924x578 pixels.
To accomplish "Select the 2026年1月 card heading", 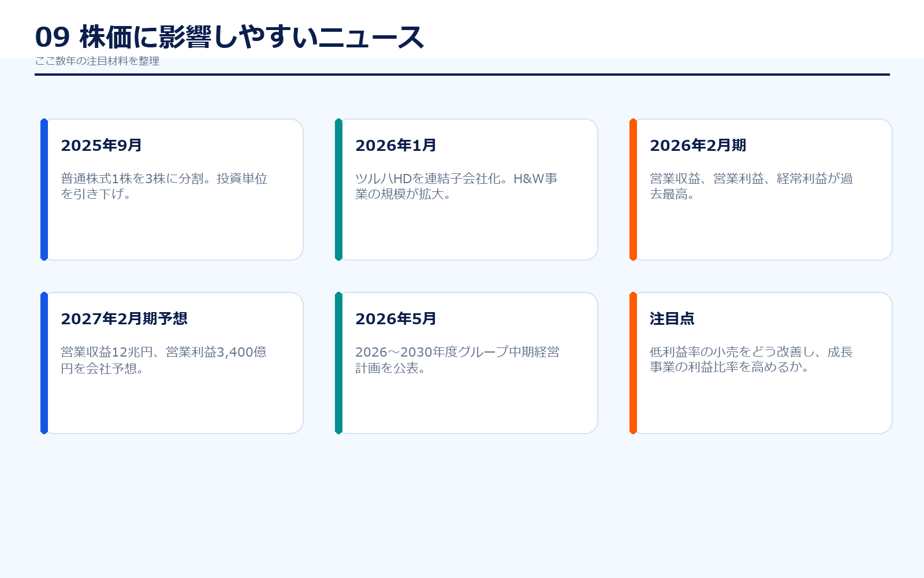I will [396, 145].
